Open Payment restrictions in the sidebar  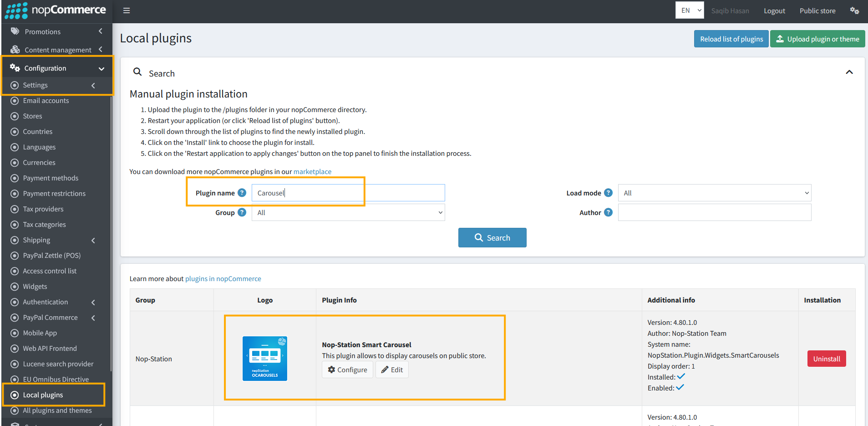tap(54, 194)
